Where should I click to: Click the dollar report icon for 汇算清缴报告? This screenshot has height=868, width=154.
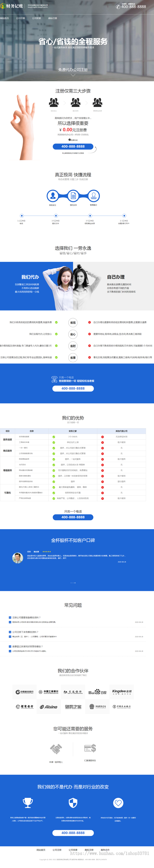90,749
